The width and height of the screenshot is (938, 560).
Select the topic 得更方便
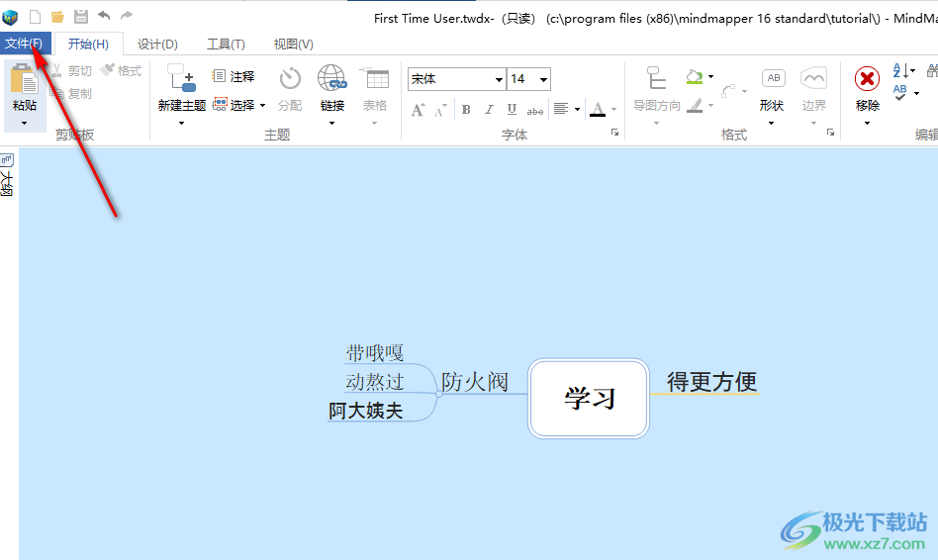click(x=711, y=382)
